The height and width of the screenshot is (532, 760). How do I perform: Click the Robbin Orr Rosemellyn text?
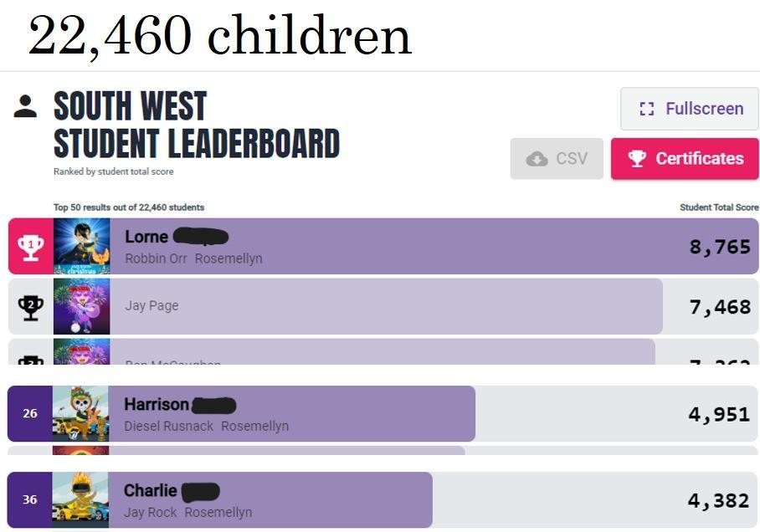tap(193, 258)
